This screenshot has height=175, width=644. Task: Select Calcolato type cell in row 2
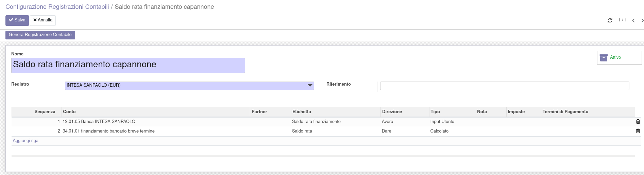click(x=439, y=131)
